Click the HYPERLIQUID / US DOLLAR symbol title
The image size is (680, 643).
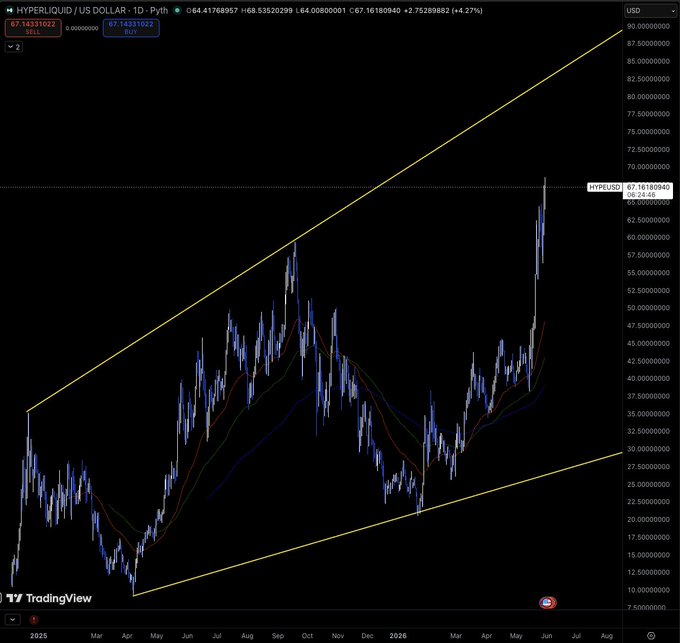(71, 10)
